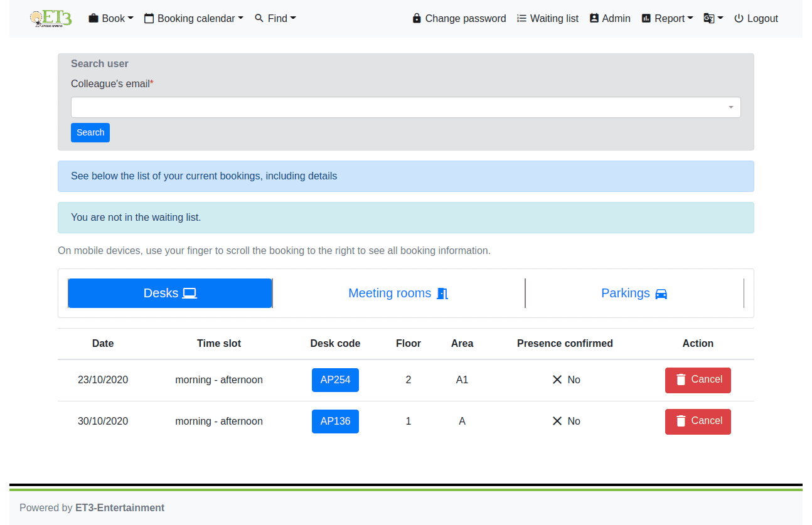Cancel the 23/10/2020 desk booking
812x525 pixels.
click(x=698, y=380)
